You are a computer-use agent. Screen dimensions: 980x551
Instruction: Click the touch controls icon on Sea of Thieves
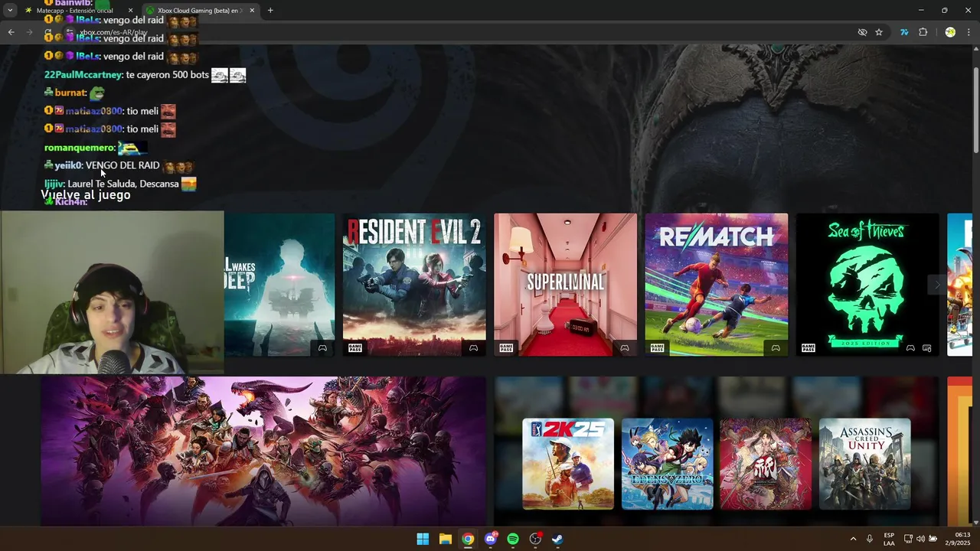(927, 348)
